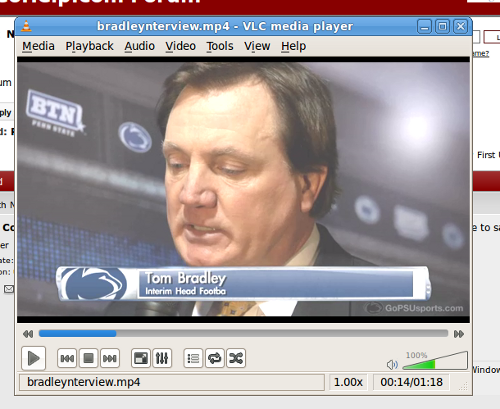Expand the Video menu
This screenshot has width=500, height=409.
[x=181, y=46]
